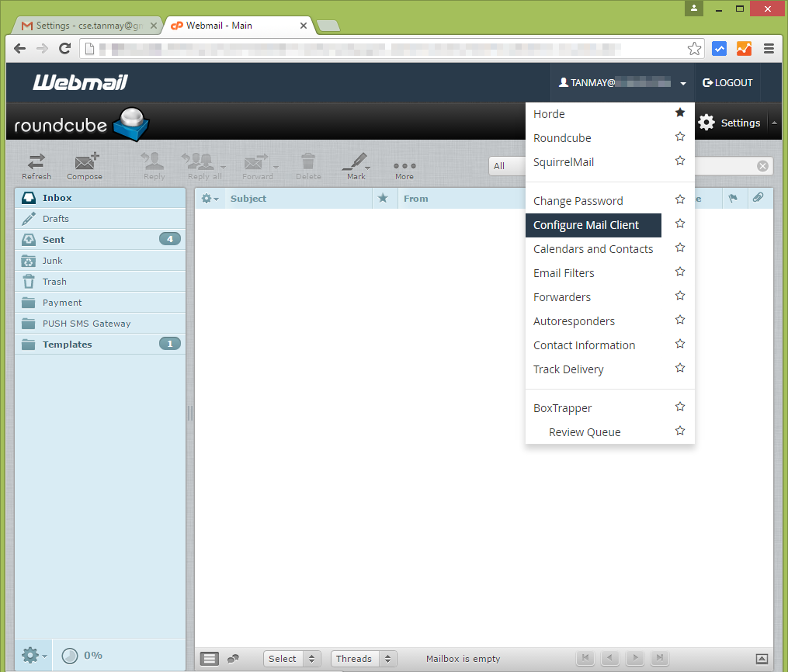Unstar Horde in the webmail menu
788x672 pixels.
coord(680,113)
